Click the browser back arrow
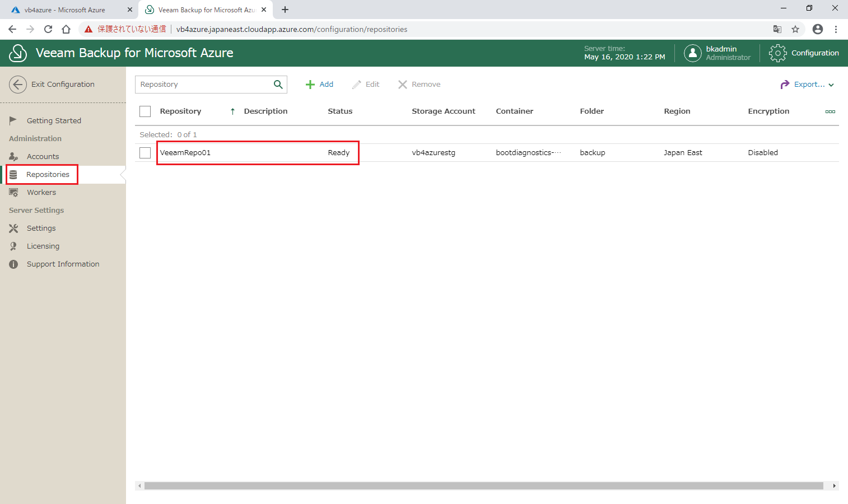Image resolution: width=848 pixels, height=504 pixels. click(x=12, y=29)
